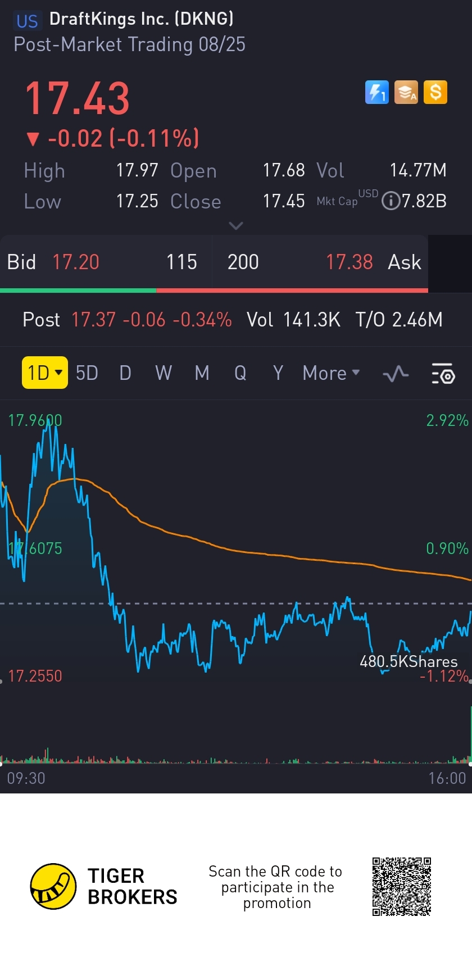Tap the 480.5KShares volume label
This screenshot has height=980, width=472.
click(x=409, y=661)
